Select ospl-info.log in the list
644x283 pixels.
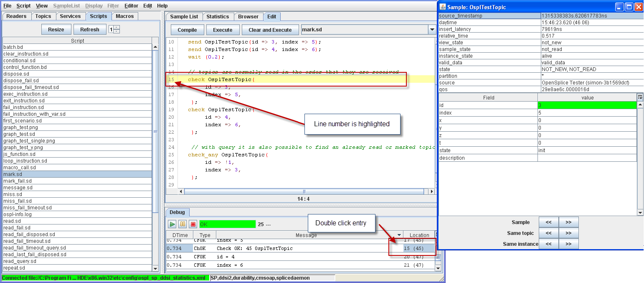click(77, 214)
